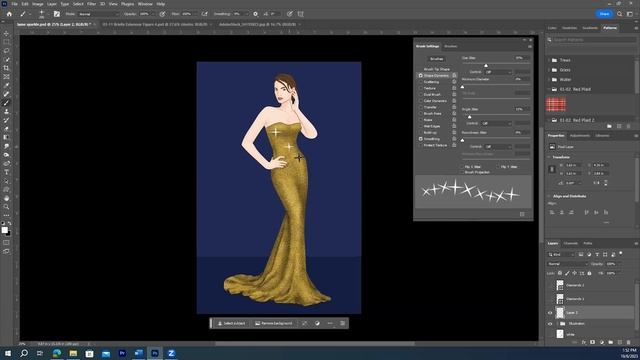Enable the Dual Brush checkbox

420,95
